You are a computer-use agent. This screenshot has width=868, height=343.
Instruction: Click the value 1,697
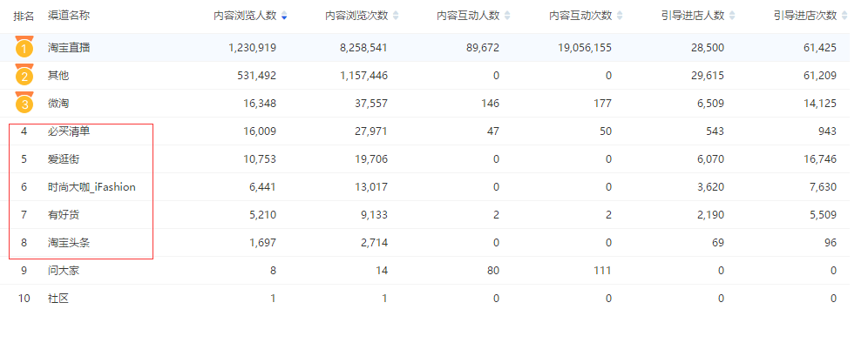click(x=263, y=242)
